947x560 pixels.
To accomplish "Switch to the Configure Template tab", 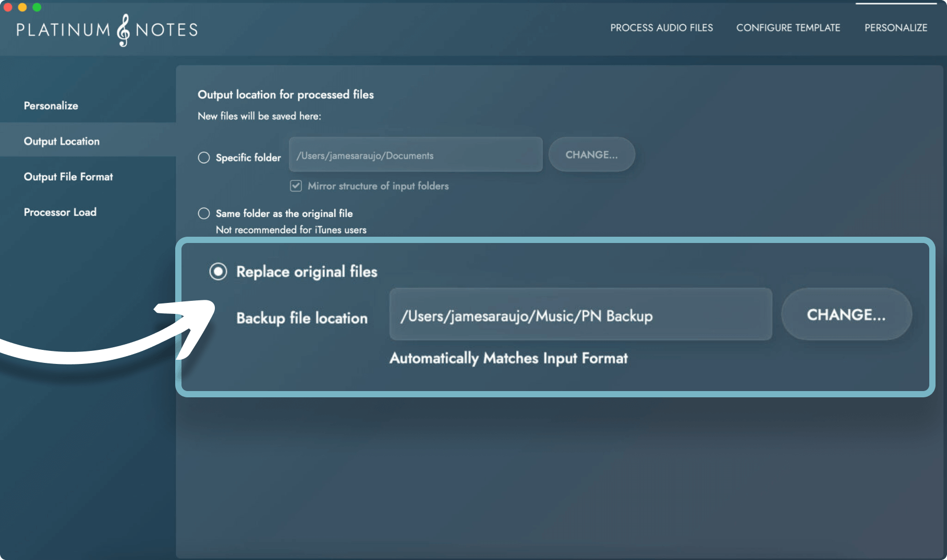I will point(788,28).
